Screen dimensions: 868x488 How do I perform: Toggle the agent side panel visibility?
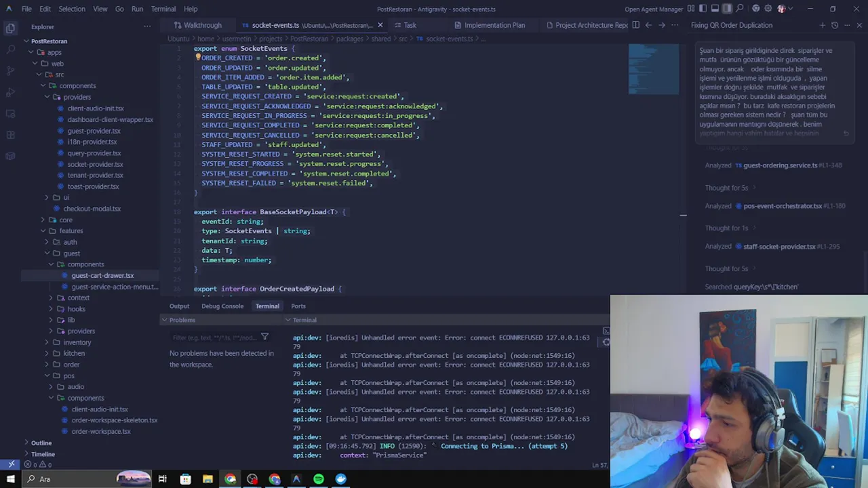click(x=727, y=9)
